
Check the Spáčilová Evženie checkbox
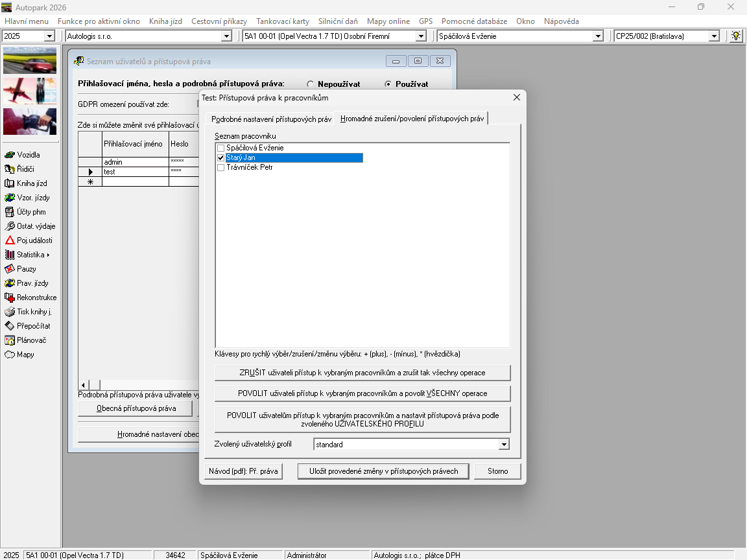[220, 148]
